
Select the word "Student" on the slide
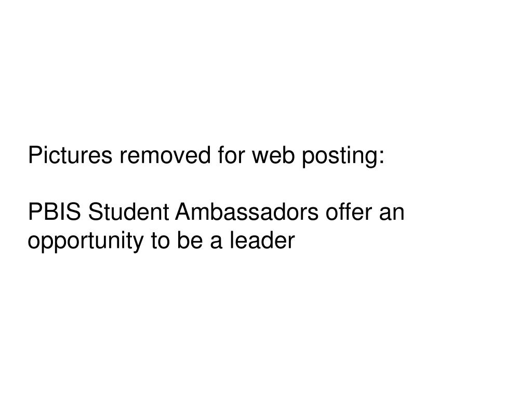(129, 212)
